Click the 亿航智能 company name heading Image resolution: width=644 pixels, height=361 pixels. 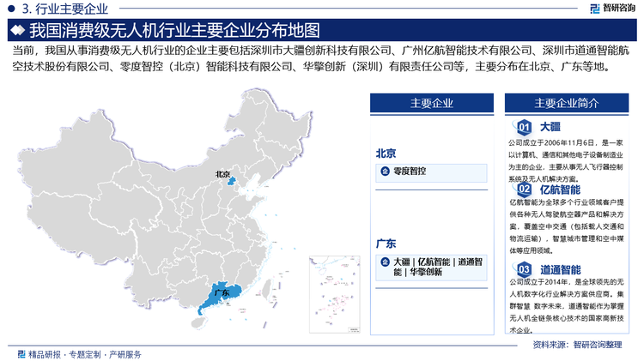point(560,190)
